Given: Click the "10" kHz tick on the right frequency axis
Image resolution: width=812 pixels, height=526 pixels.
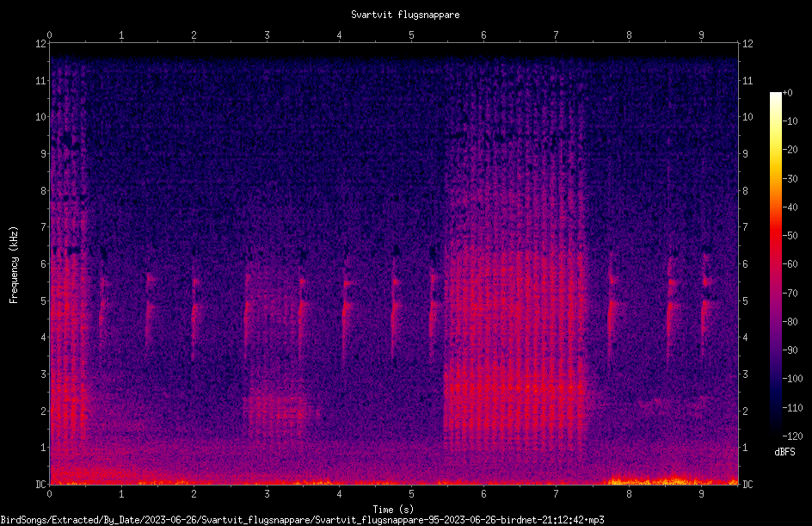Looking at the screenshot, I should (747, 117).
